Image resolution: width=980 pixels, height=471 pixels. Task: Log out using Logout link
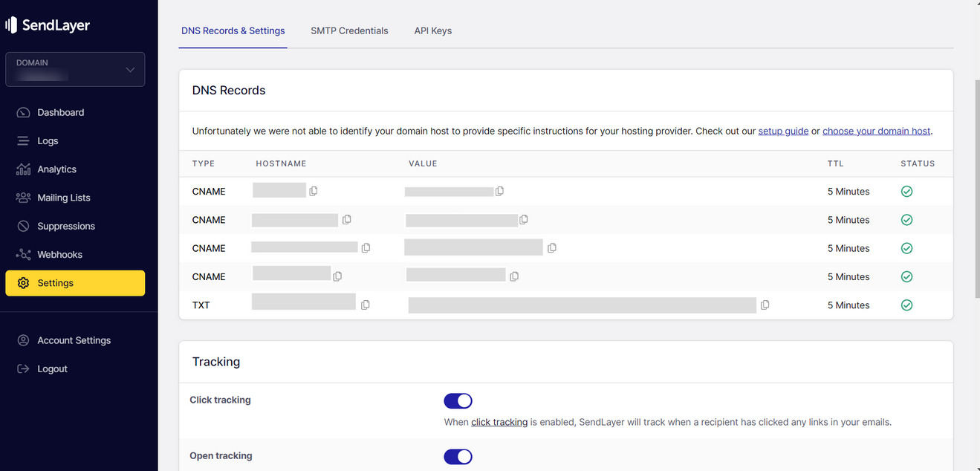(75, 369)
